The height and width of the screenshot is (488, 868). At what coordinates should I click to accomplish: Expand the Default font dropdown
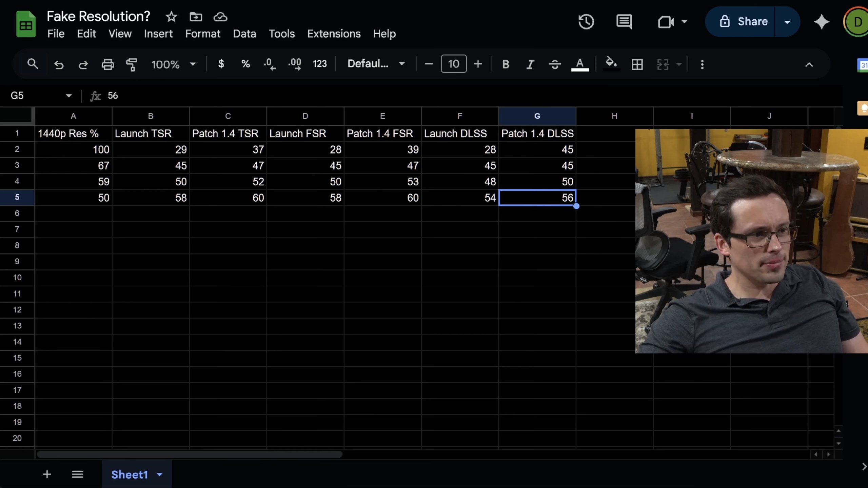click(x=376, y=64)
